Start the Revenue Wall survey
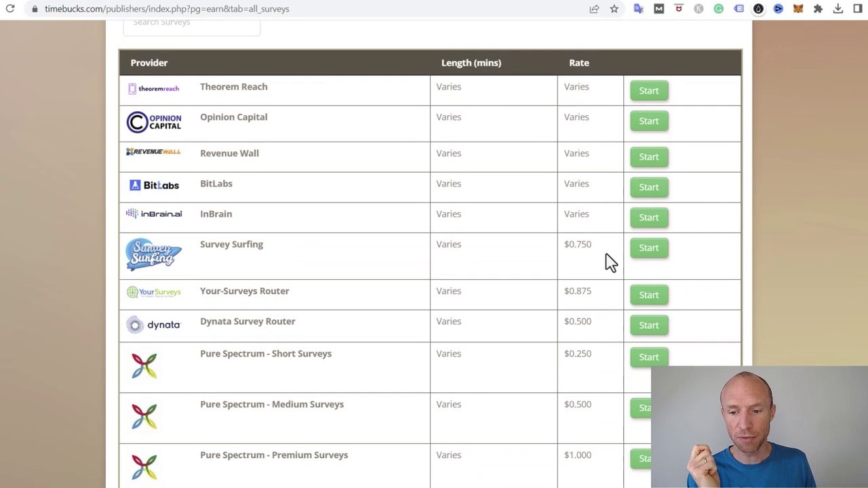868x488 pixels. point(649,157)
